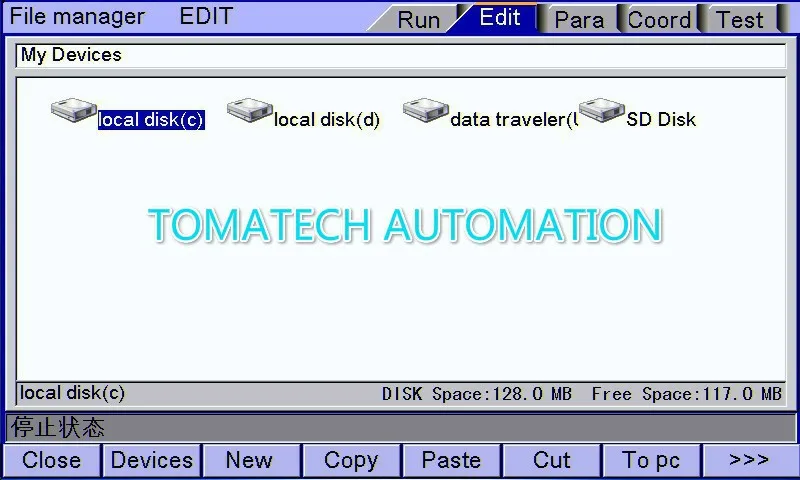Screen dimensions: 800x480
Task: Click the File manager title text
Action: tap(77, 17)
